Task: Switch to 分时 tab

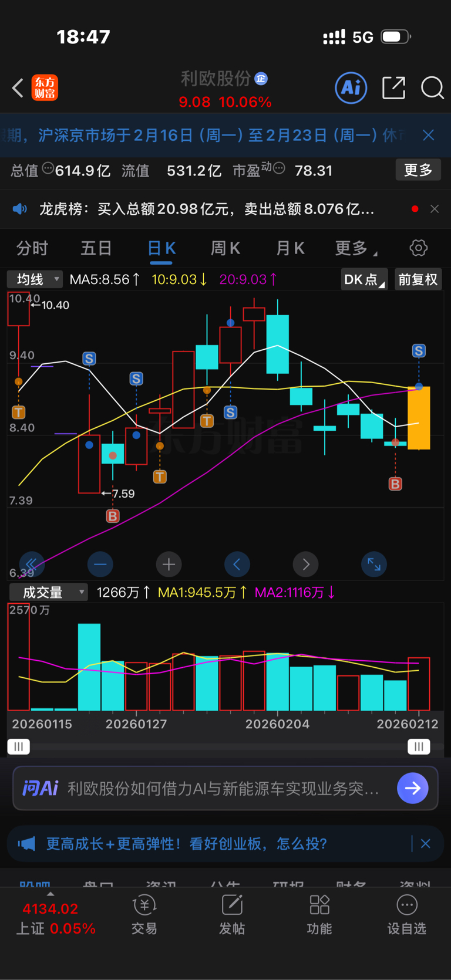Action: [x=32, y=248]
